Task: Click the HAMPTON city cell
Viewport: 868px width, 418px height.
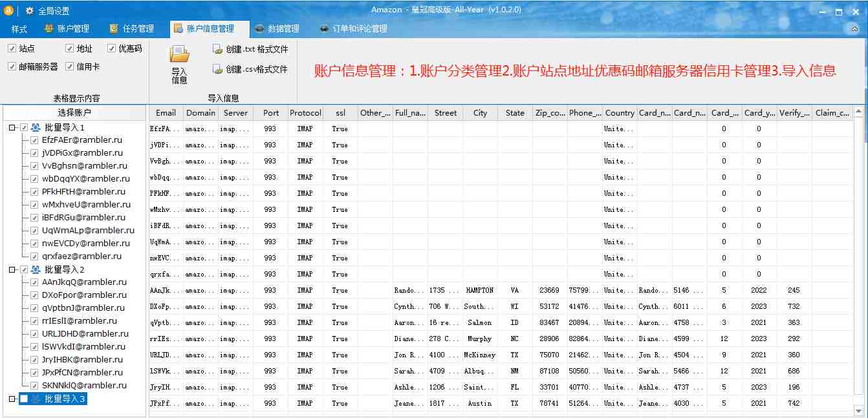Action: coord(480,291)
